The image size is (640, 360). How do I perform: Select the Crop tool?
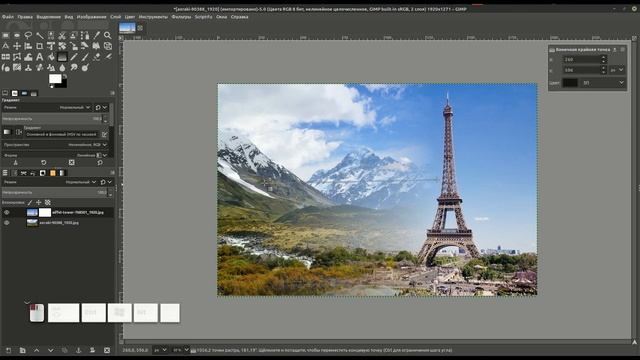coord(40,46)
